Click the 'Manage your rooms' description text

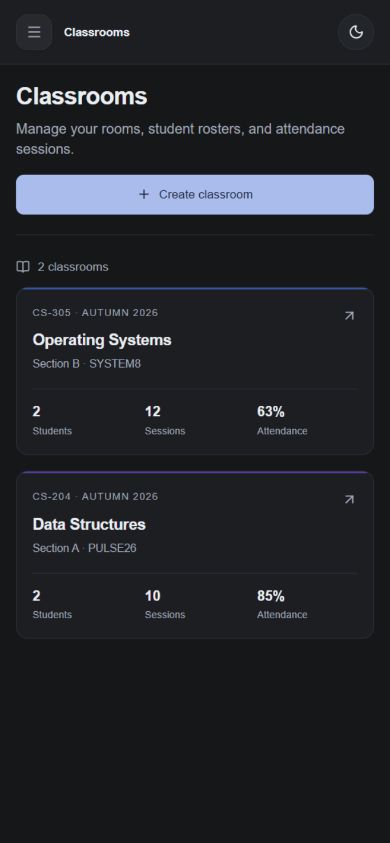coord(180,139)
